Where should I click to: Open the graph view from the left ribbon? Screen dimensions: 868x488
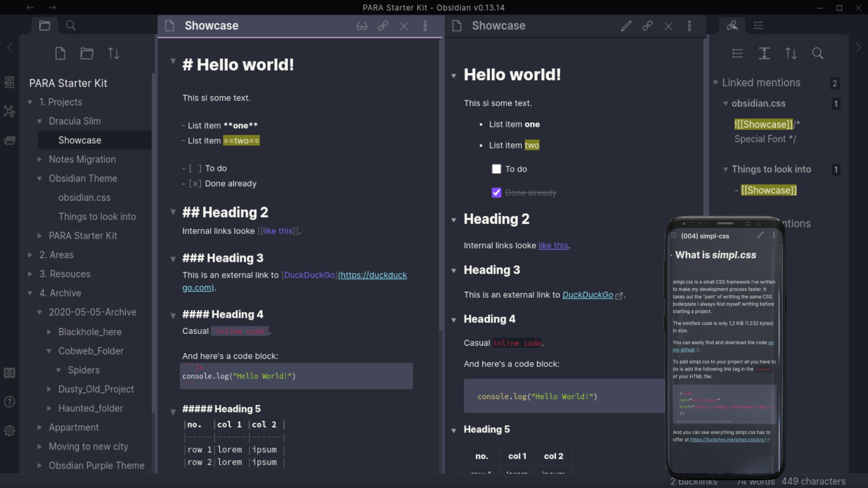[9, 111]
